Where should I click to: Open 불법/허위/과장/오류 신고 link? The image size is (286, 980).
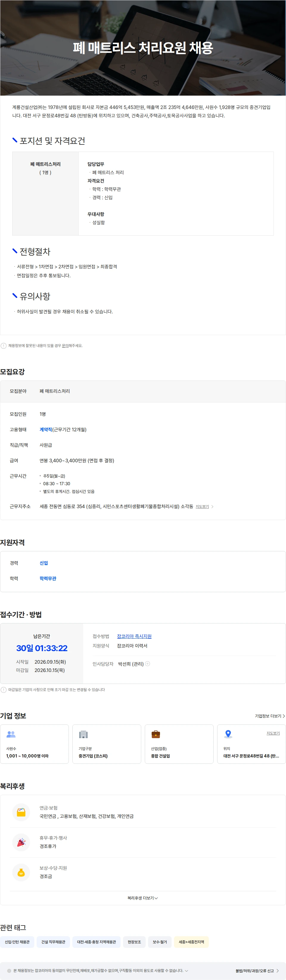(257, 971)
